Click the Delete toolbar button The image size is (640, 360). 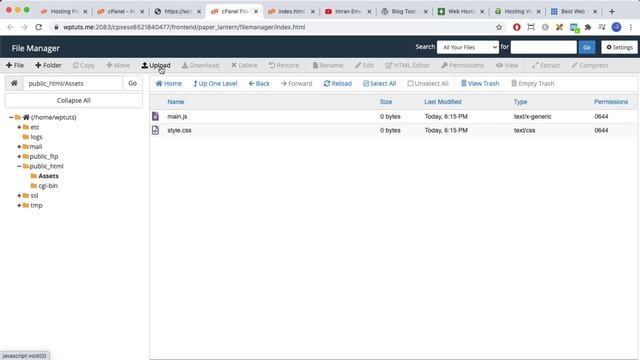244,65
